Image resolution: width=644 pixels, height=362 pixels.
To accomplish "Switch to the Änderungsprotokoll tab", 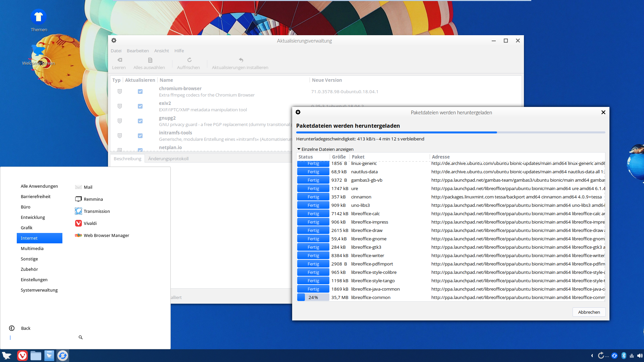I will tap(168, 159).
